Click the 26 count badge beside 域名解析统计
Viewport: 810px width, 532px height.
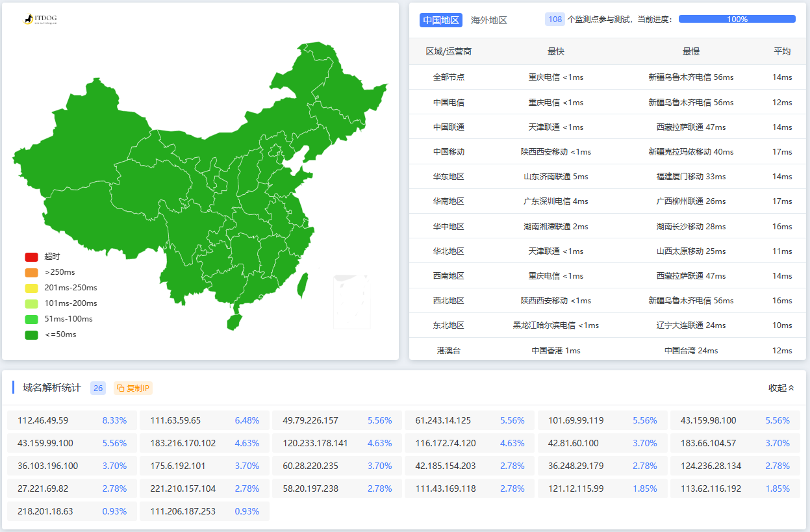[98, 388]
